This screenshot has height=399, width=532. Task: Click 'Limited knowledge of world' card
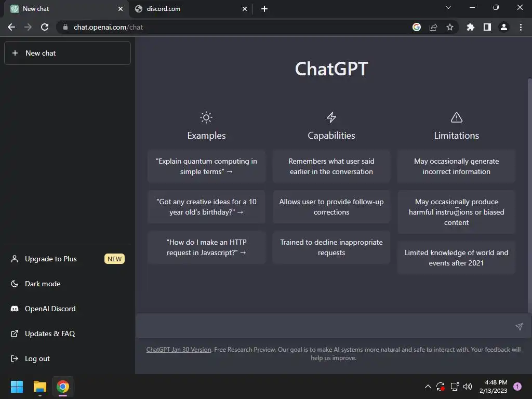pos(456,258)
